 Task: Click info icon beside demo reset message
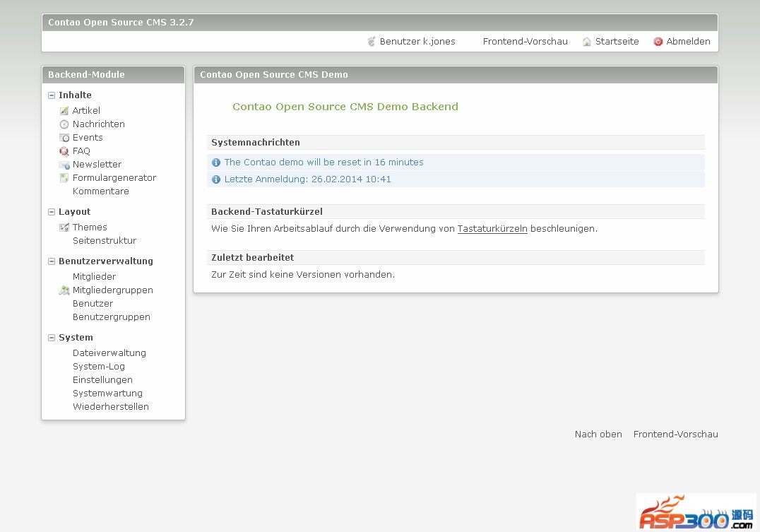(x=216, y=162)
